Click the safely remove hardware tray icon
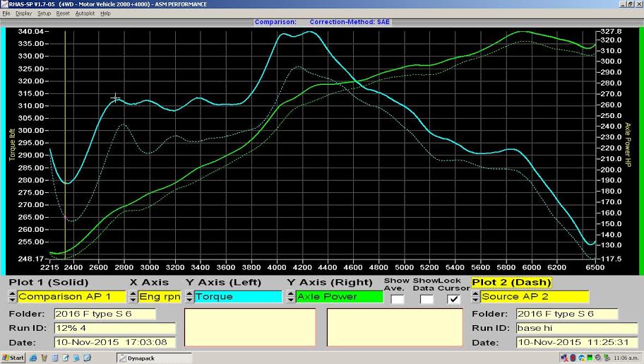The image size is (644, 364). pos(607,358)
